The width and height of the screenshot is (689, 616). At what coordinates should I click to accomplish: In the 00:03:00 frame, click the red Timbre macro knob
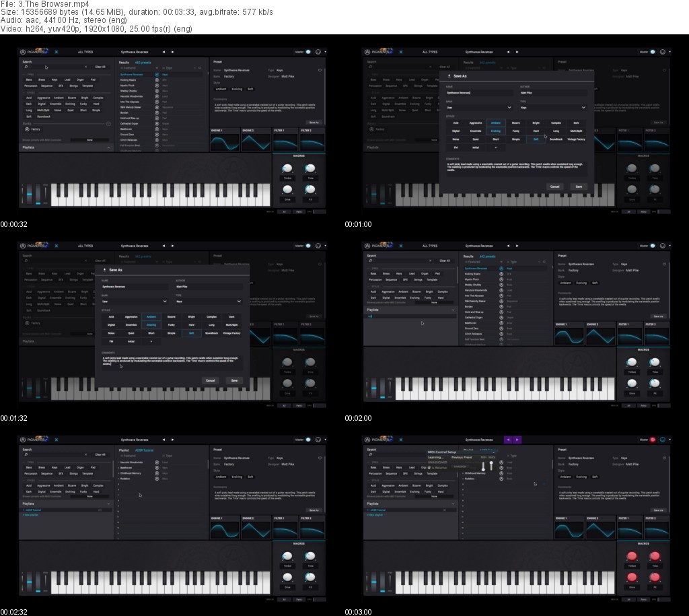pos(632,557)
